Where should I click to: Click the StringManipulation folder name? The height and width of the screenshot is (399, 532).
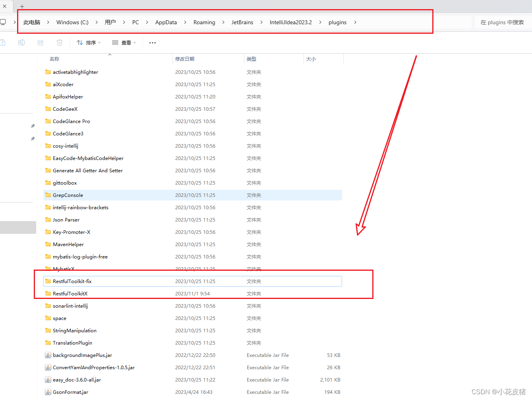click(x=75, y=330)
